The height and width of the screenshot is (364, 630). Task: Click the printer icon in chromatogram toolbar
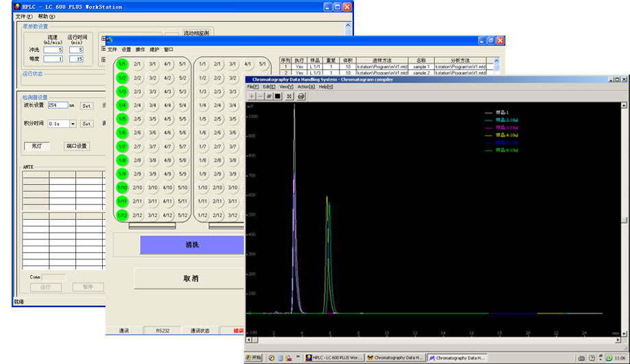301,96
